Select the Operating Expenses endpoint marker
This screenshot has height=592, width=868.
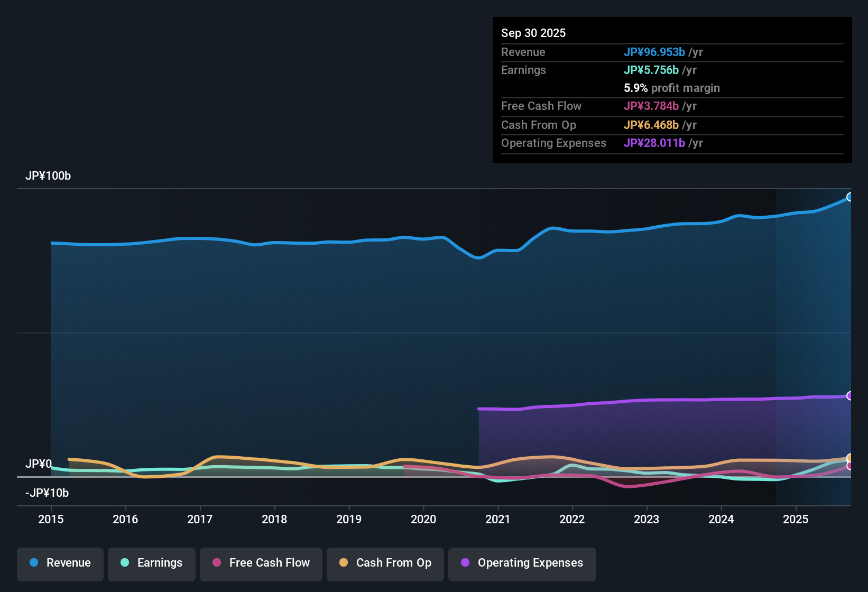tap(851, 395)
